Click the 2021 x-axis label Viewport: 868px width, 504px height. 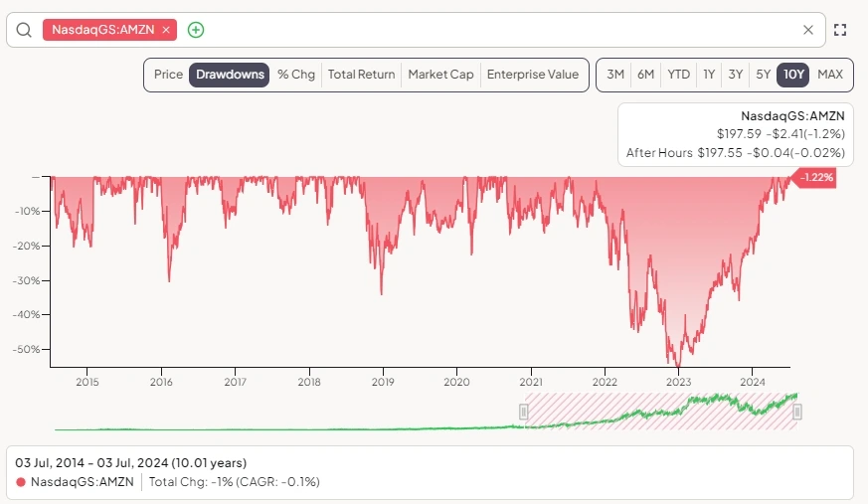click(531, 382)
